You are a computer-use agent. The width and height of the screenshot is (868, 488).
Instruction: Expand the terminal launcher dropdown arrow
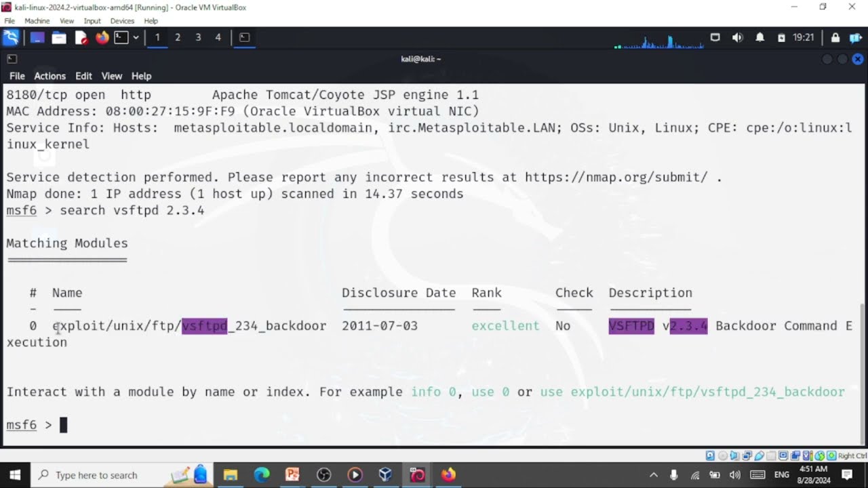[136, 37]
